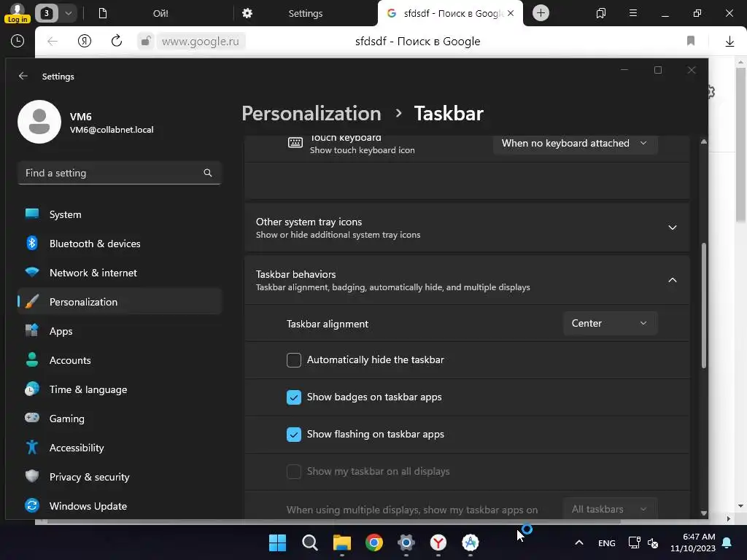Viewport: 747px width, 560px height.
Task: Switch to the Ой! browser tab
Action: (x=160, y=13)
